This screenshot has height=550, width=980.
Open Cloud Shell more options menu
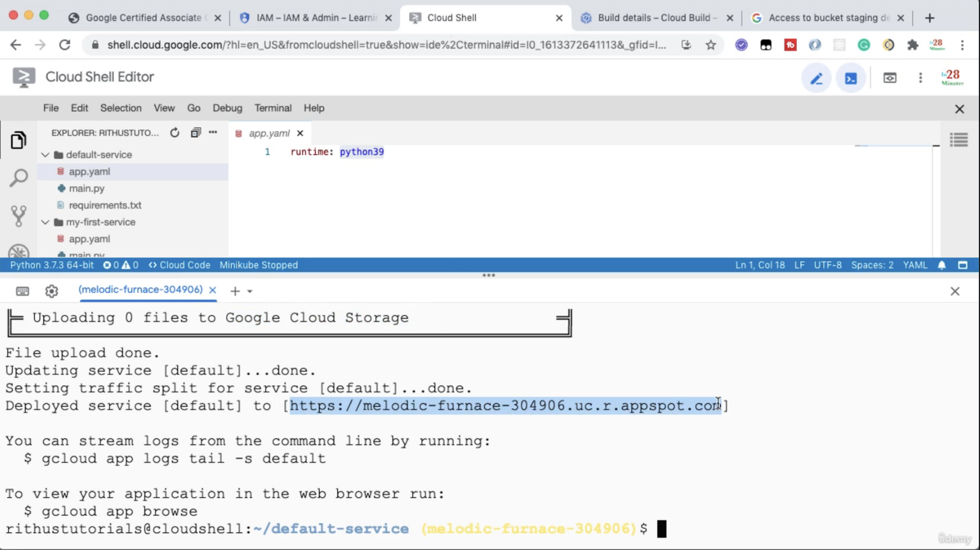tap(921, 78)
